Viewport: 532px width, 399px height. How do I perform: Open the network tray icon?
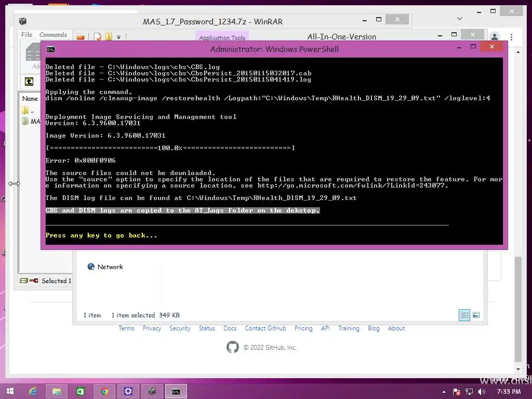pos(469,392)
